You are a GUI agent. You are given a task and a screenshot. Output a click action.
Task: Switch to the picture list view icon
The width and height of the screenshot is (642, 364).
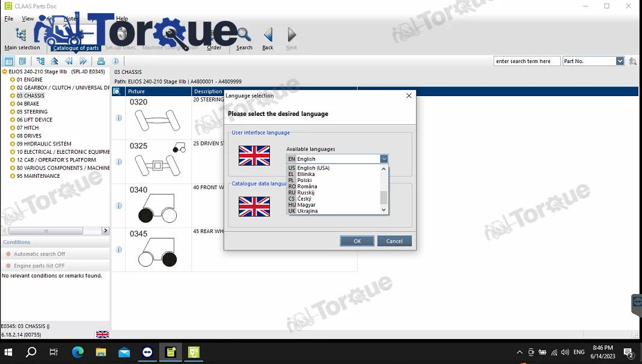pos(22,61)
